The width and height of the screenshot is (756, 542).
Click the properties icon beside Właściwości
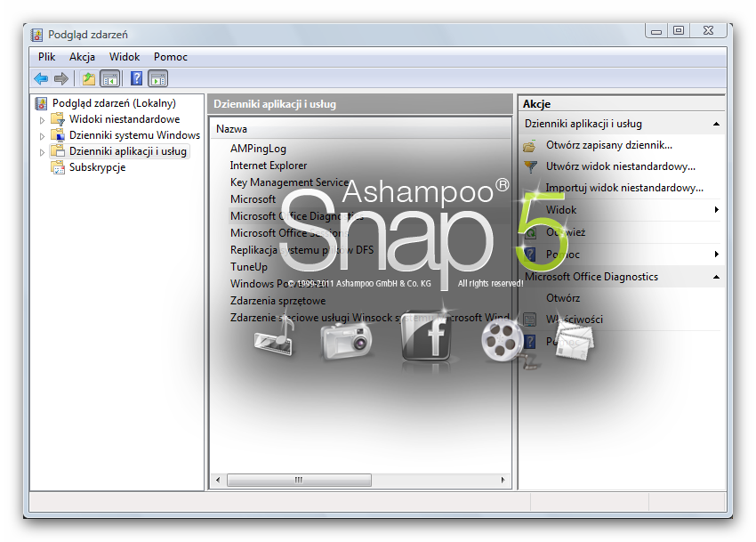click(x=530, y=319)
